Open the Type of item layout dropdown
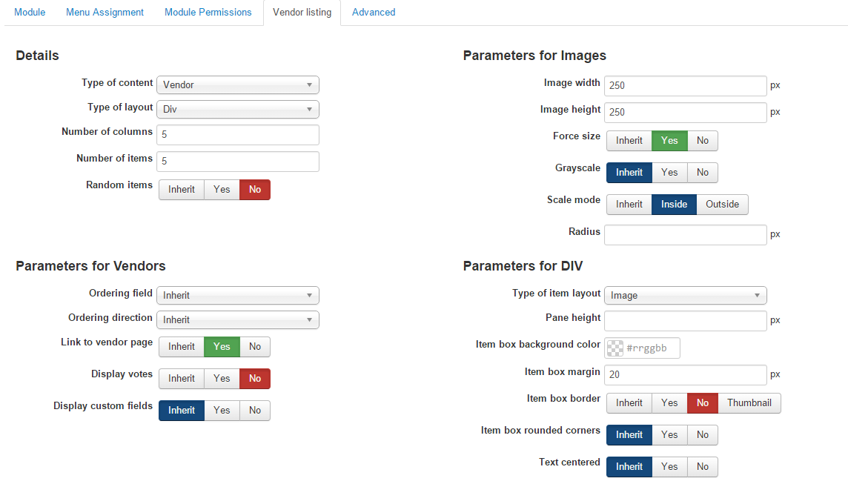848x504 pixels. (685, 296)
